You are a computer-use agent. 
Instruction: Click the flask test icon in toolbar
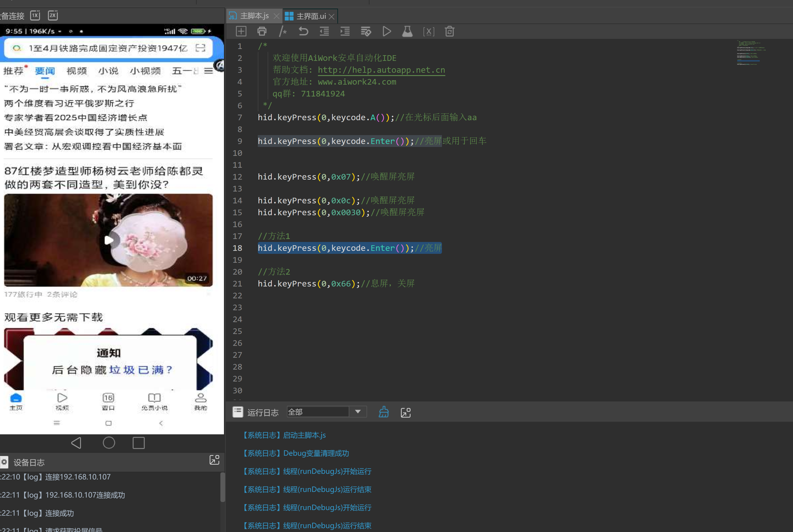tap(407, 31)
